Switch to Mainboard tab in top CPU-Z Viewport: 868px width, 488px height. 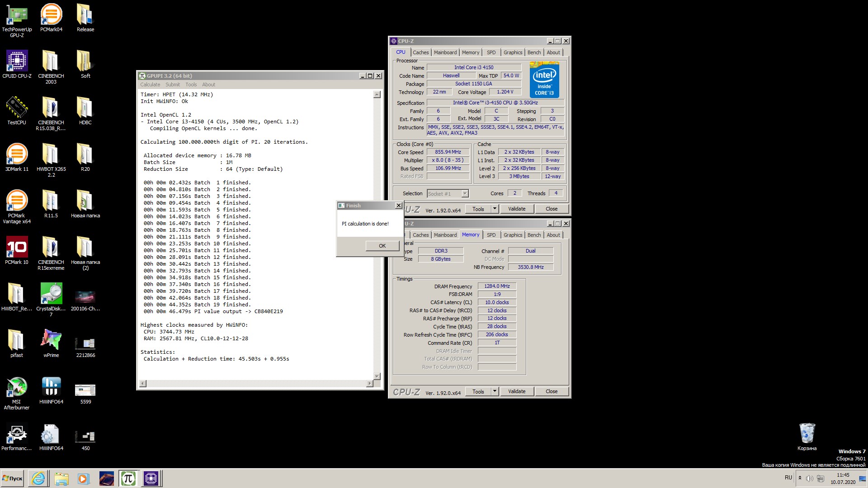coord(445,52)
